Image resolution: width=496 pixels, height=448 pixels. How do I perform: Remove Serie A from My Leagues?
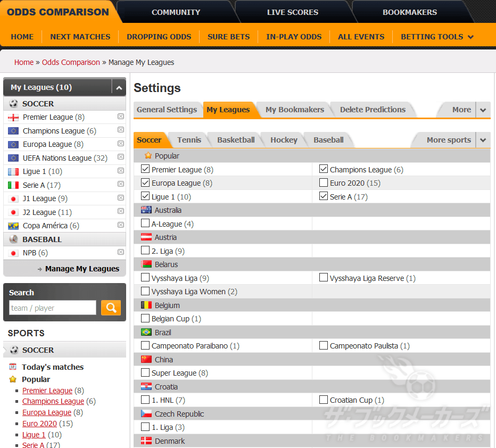tap(120, 184)
